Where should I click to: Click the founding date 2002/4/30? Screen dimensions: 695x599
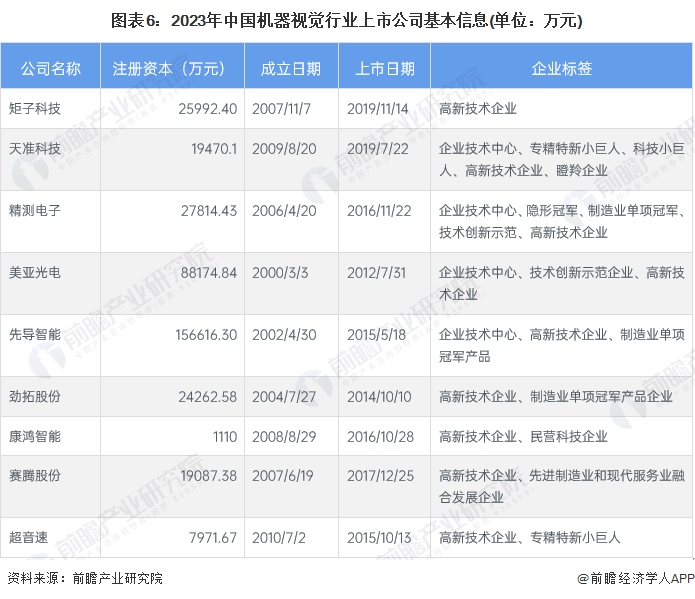coord(284,335)
